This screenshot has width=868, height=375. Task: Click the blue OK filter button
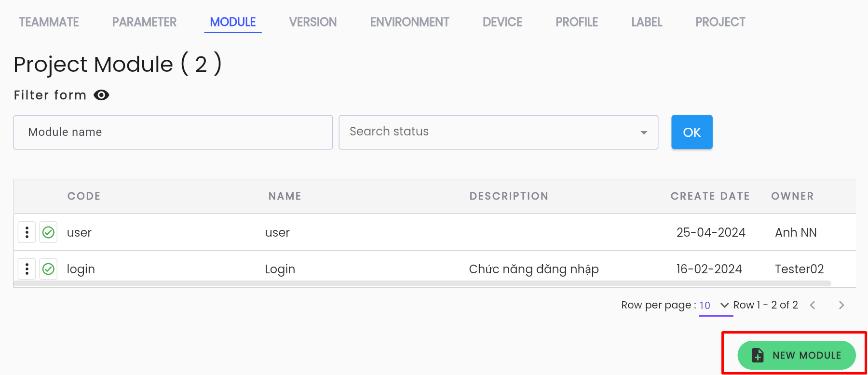[692, 132]
